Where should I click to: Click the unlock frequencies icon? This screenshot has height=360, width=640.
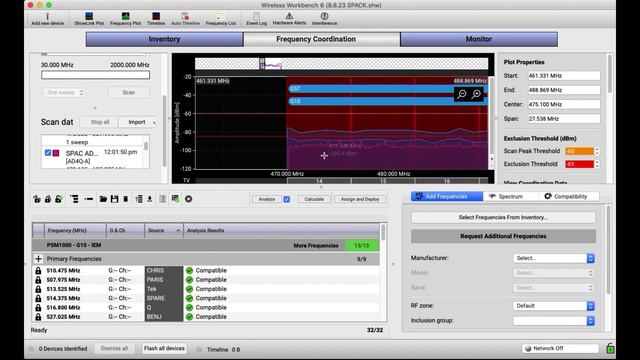tap(37, 199)
